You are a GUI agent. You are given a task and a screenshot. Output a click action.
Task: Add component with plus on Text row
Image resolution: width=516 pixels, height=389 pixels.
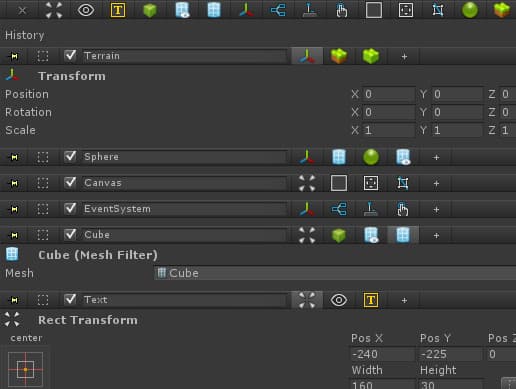(404, 300)
